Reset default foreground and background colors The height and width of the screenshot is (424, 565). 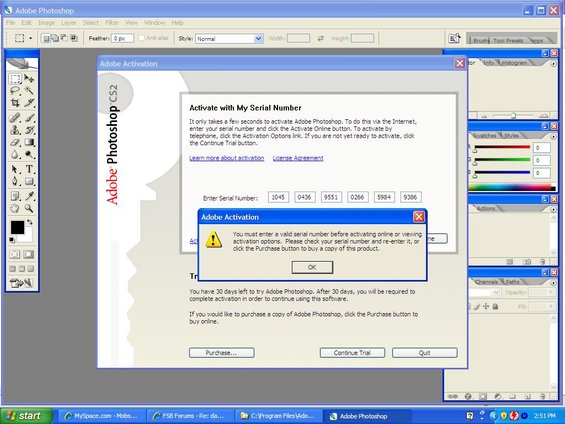(12, 240)
